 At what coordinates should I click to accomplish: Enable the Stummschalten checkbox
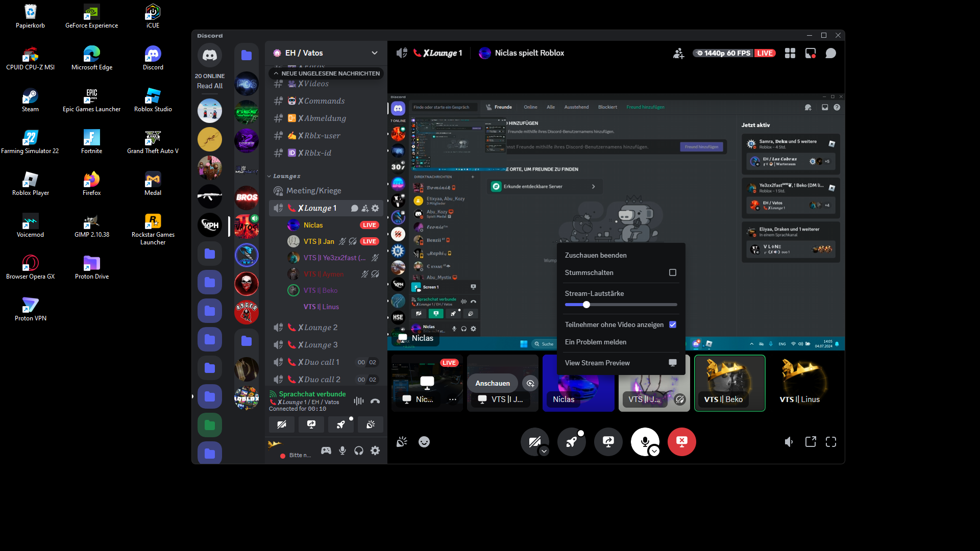click(673, 272)
